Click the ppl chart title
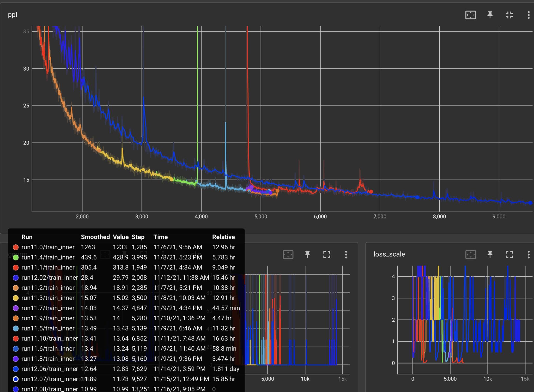Screen dimensions: 534x392 [x=13, y=15]
